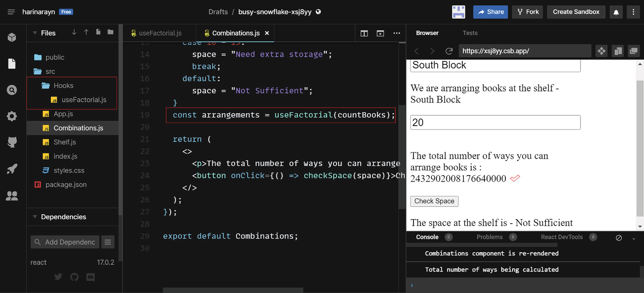Collapse the Hooks folder

pos(63,85)
